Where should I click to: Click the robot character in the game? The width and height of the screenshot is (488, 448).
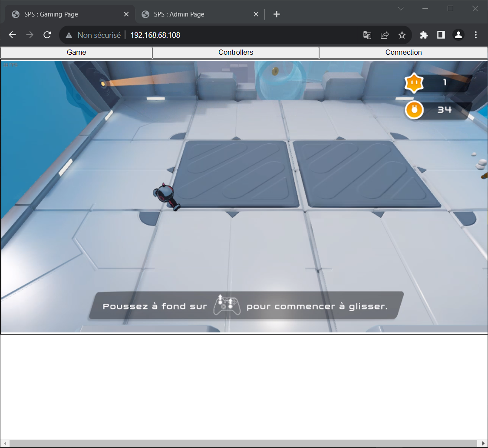[166, 196]
